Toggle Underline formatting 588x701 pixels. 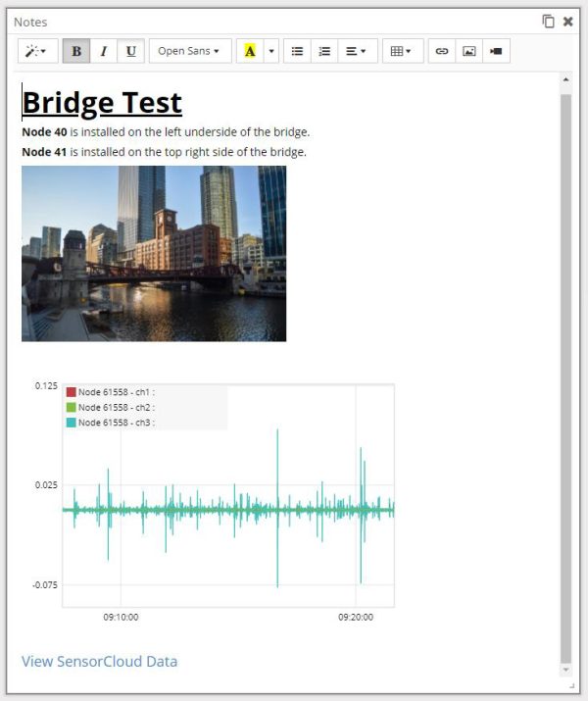point(131,51)
